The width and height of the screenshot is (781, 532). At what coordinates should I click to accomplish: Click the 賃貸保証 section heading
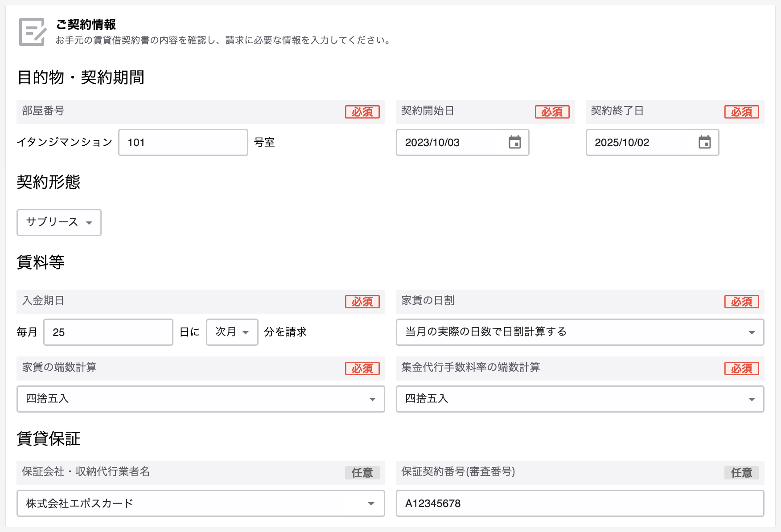pos(49,439)
